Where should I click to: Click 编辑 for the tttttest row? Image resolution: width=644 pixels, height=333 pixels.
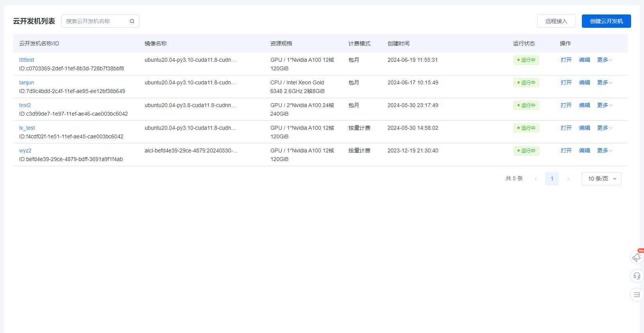584,60
